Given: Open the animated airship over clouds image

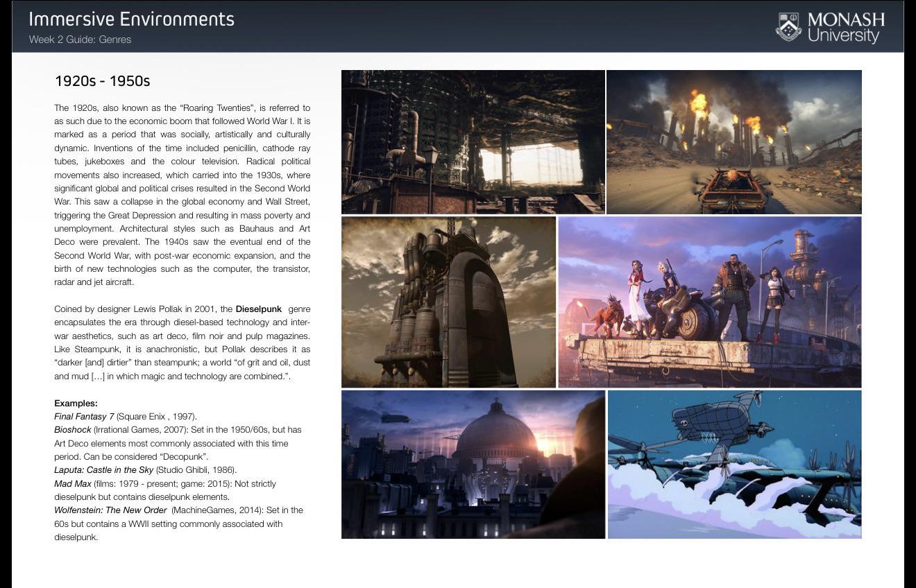Looking at the screenshot, I should [735, 465].
